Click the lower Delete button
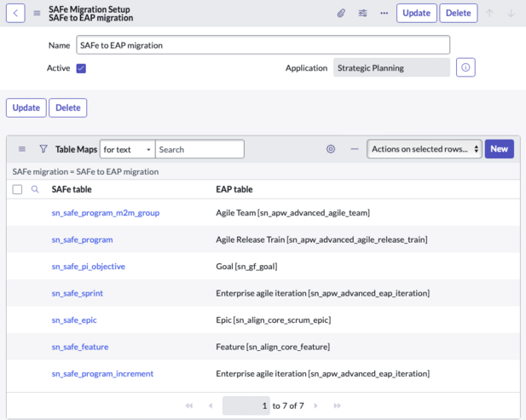Screen dimensions: 526x420 (68, 107)
